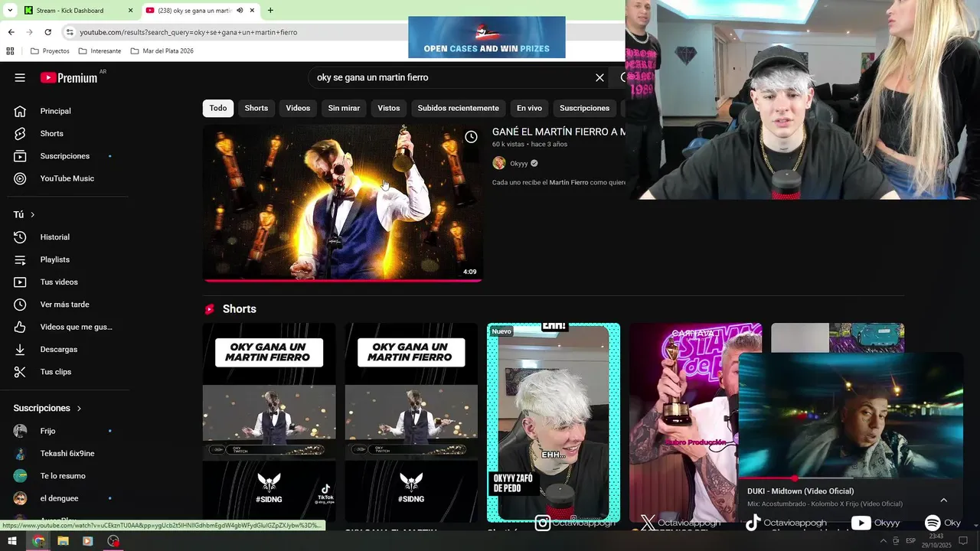Image resolution: width=980 pixels, height=551 pixels.
Task: Open the Martín Fierro video thumbnail
Action: click(x=342, y=203)
